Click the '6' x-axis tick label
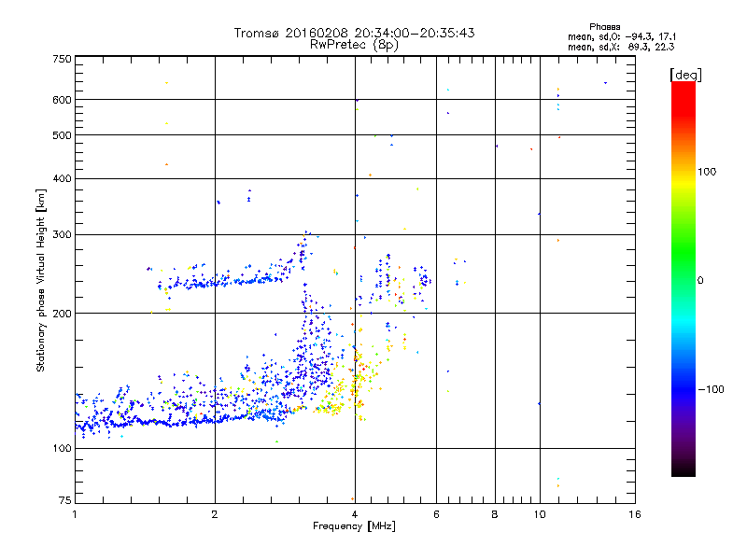This screenshot has height=560, width=747. [x=436, y=514]
